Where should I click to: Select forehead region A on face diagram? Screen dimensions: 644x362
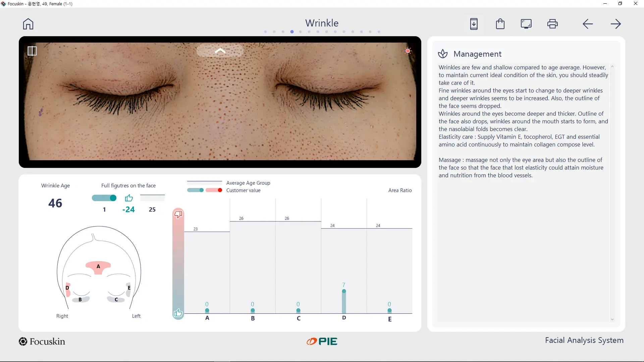pos(98,267)
